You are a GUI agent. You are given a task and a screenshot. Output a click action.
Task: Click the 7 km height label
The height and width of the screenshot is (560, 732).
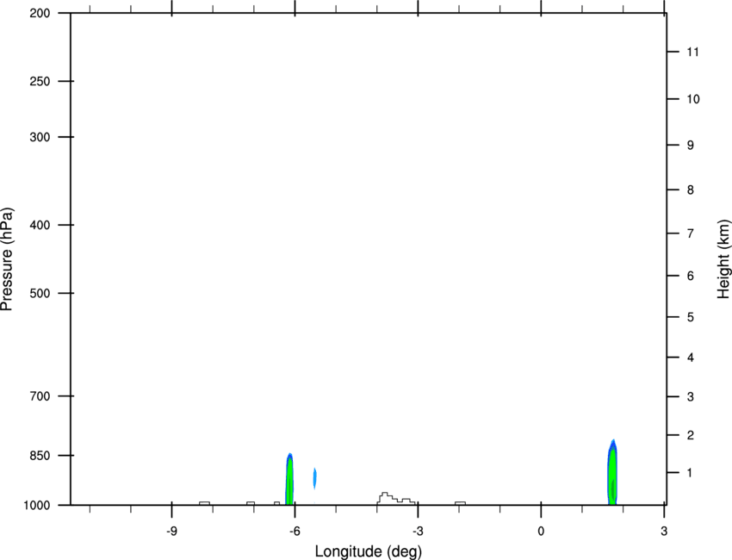[690, 233]
